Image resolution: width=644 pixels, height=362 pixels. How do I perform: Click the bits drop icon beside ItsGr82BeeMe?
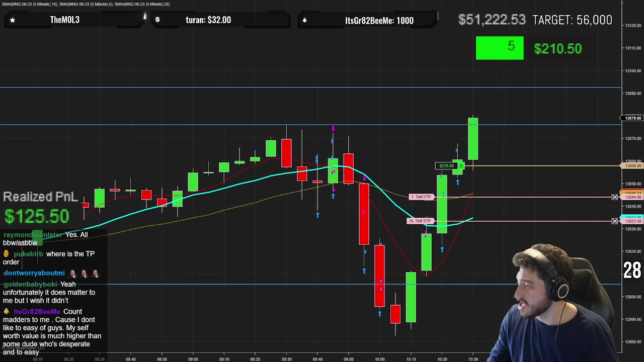point(304,20)
